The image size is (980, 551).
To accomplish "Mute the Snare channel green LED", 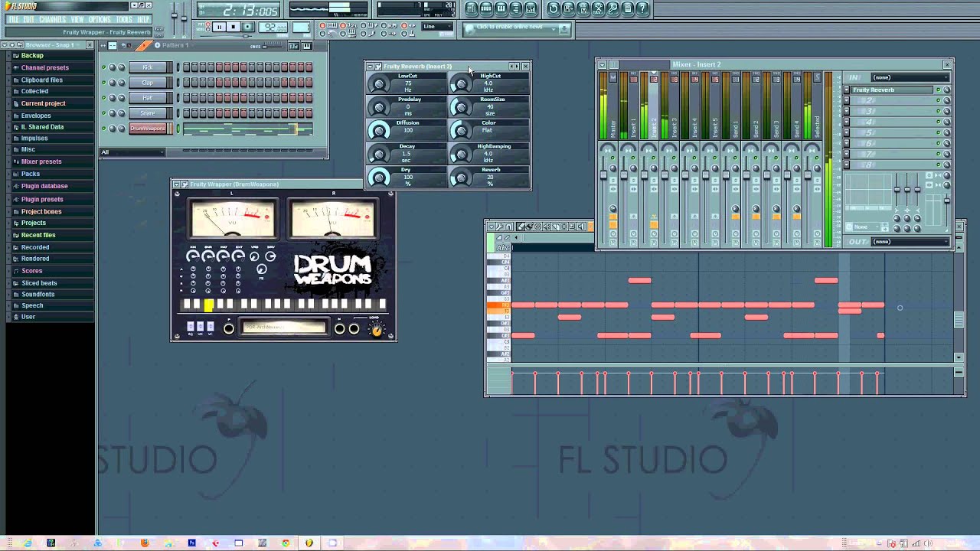I will click(x=103, y=112).
